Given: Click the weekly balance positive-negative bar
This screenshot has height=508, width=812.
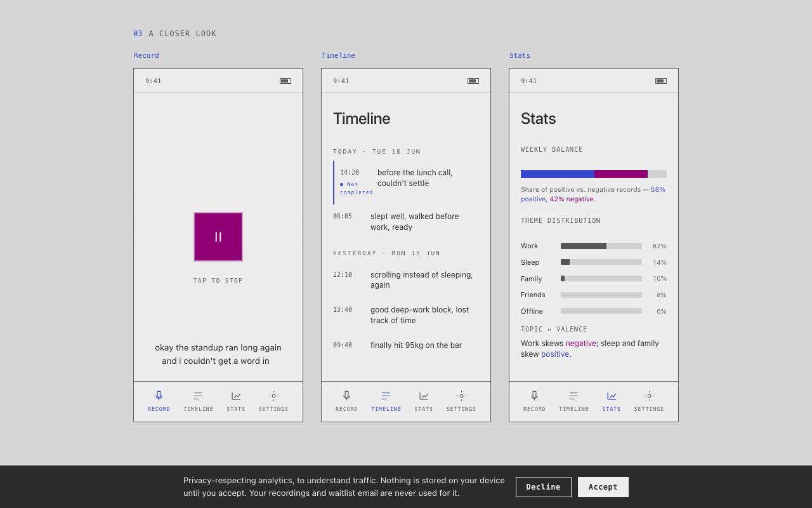Looking at the screenshot, I should pos(594,174).
